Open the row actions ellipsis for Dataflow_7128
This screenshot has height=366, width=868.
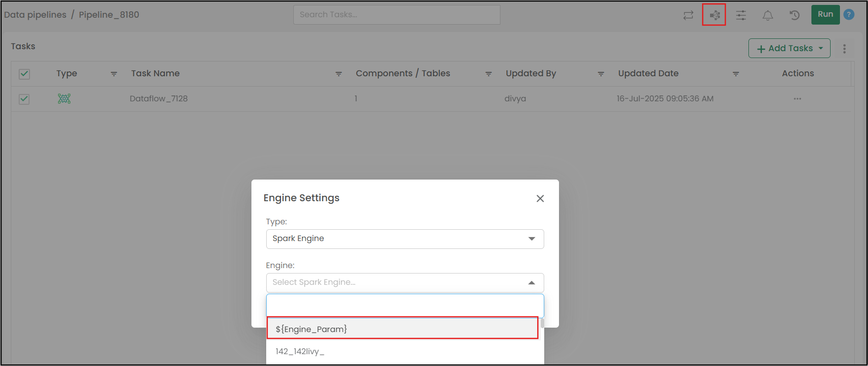[x=797, y=99]
